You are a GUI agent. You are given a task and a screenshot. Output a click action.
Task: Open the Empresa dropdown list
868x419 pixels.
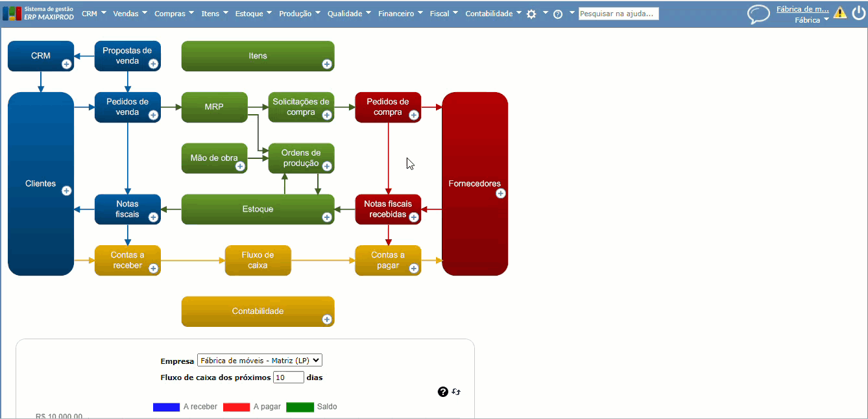(x=259, y=361)
